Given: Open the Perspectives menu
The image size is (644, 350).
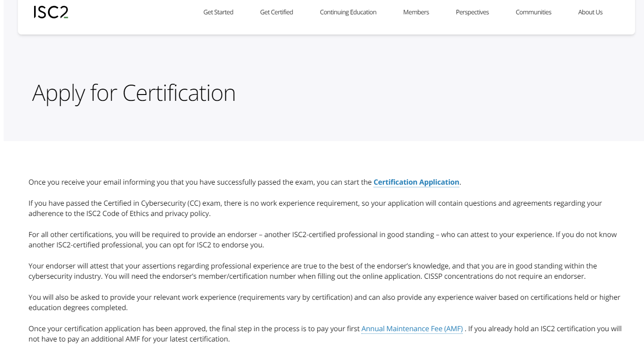Looking at the screenshot, I should click(x=472, y=12).
